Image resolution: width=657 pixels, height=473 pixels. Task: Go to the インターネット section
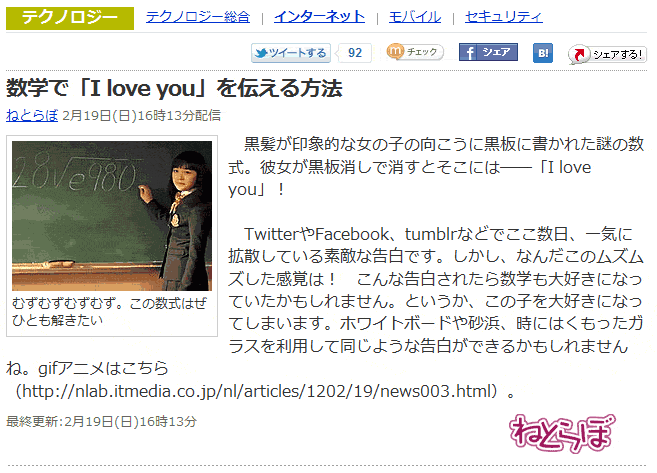point(319,17)
